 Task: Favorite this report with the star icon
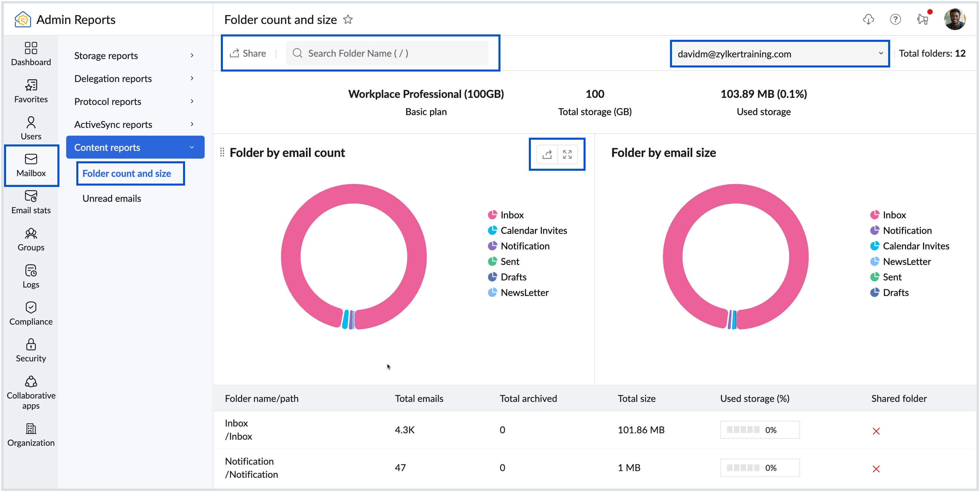pos(348,19)
